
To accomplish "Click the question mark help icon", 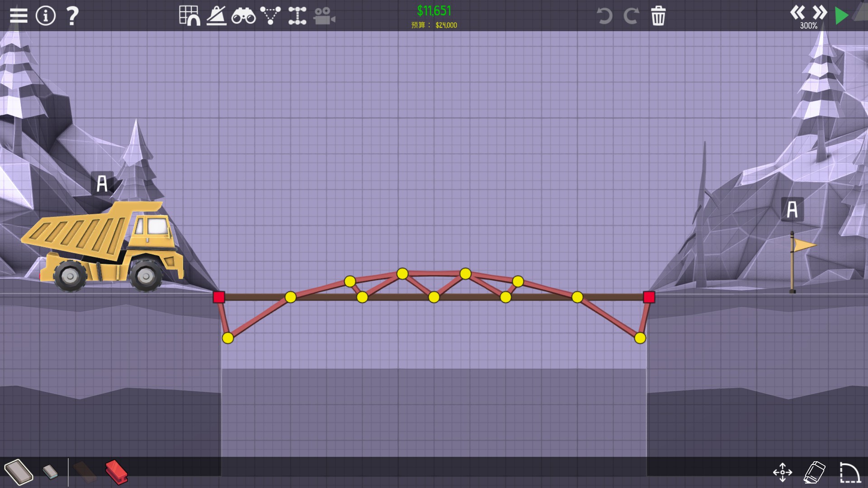I will [x=72, y=15].
